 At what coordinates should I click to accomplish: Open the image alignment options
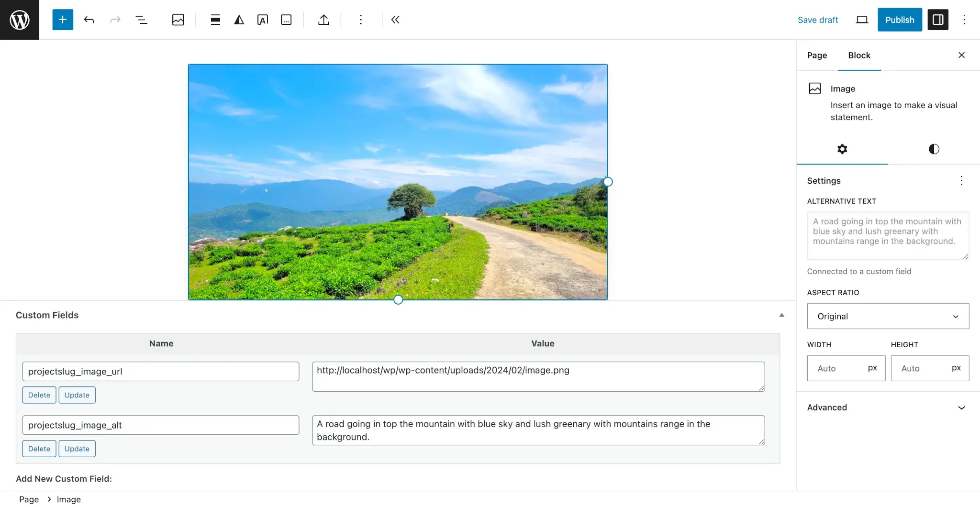tap(215, 20)
